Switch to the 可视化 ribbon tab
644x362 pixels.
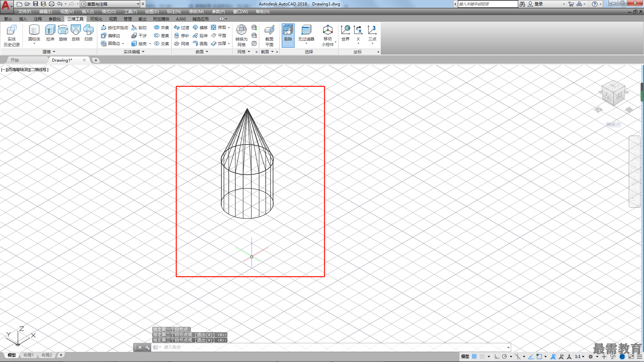click(x=96, y=19)
